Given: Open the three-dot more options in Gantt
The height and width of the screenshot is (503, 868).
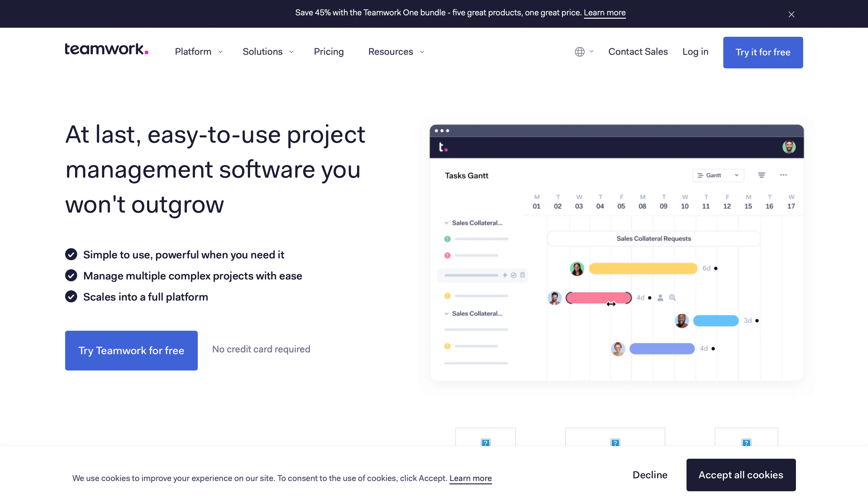Looking at the screenshot, I should (x=783, y=175).
